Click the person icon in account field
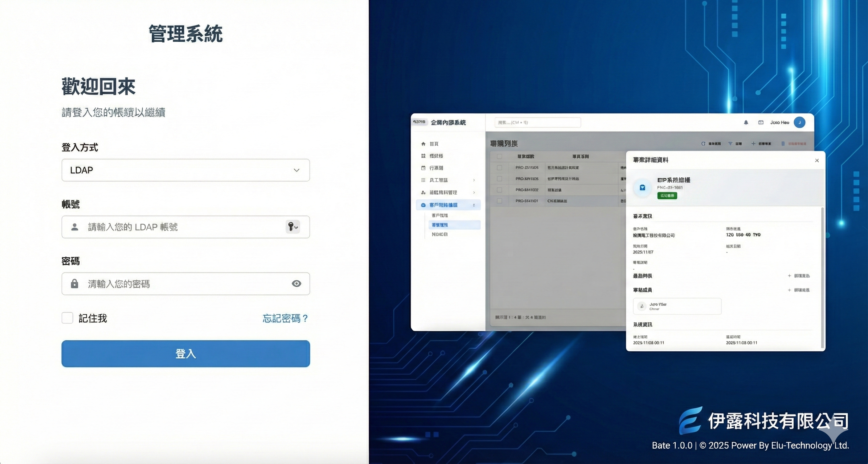Screen dimensions: 868x464 75,227
